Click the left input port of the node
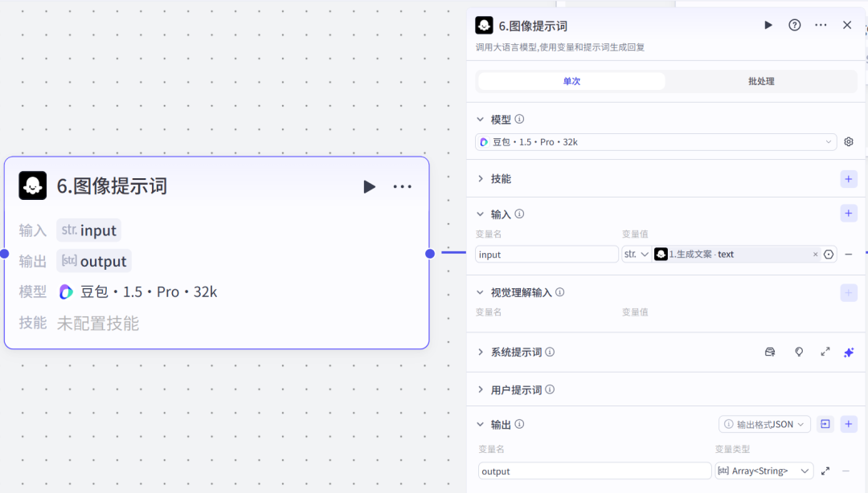This screenshot has width=868, height=493. 5,254
